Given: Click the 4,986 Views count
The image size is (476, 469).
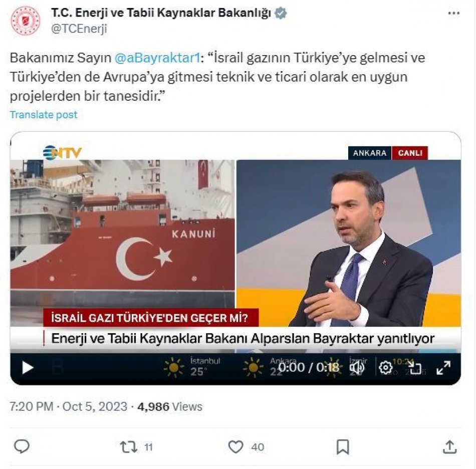Looking at the screenshot, I should coord(170,406).
